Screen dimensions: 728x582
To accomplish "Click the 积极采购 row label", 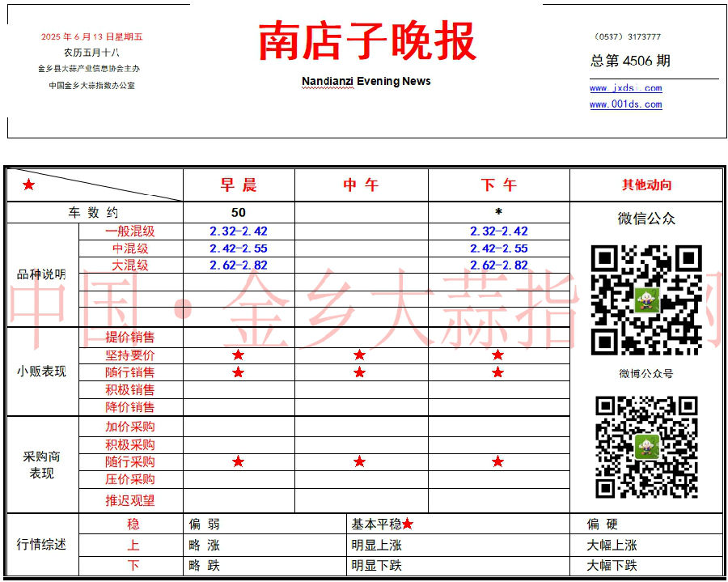I will coord(130,445).
